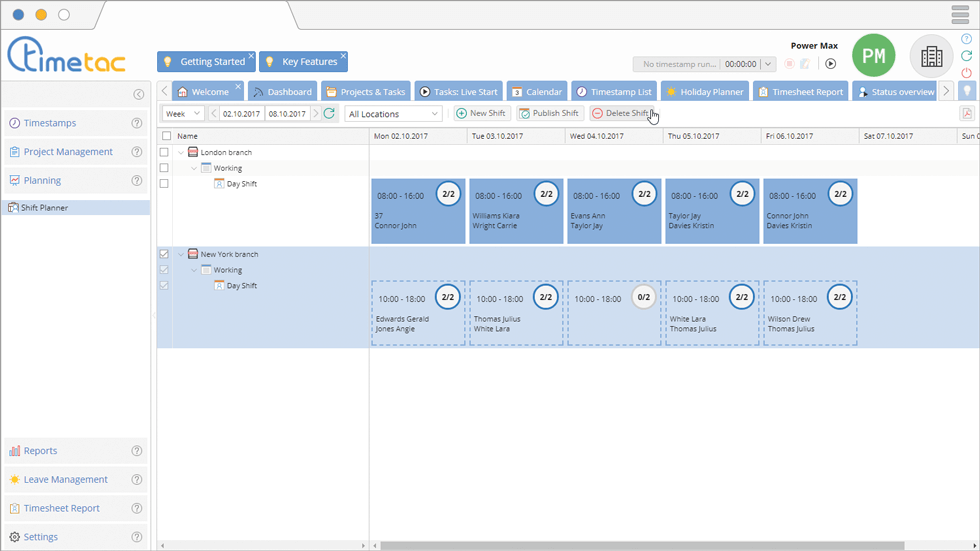Toggle the select-all checkbox beside Name
This screenshot has height=551, width=980.
coord(166,136)
